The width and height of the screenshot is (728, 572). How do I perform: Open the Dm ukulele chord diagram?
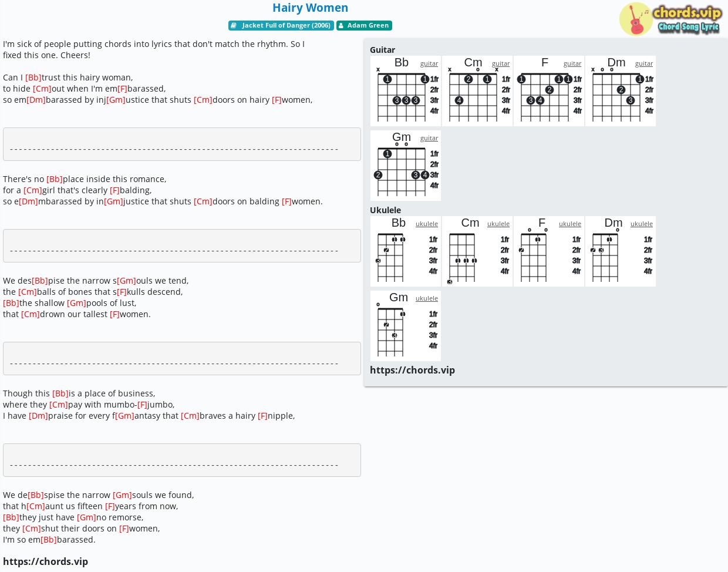coord(621,251)
